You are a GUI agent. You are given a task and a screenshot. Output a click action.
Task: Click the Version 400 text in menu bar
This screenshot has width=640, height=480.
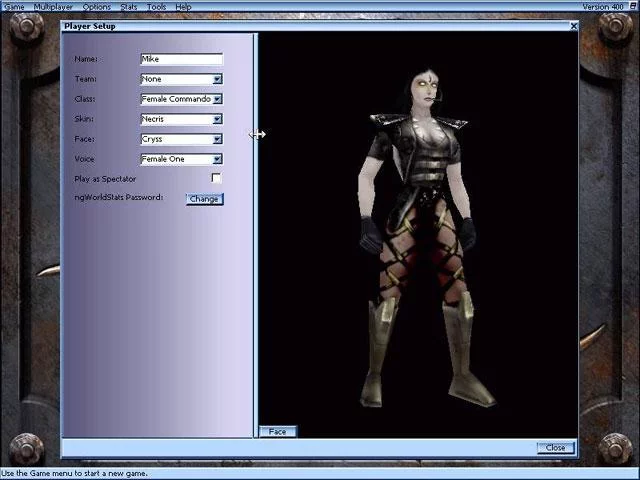(603, 7)
